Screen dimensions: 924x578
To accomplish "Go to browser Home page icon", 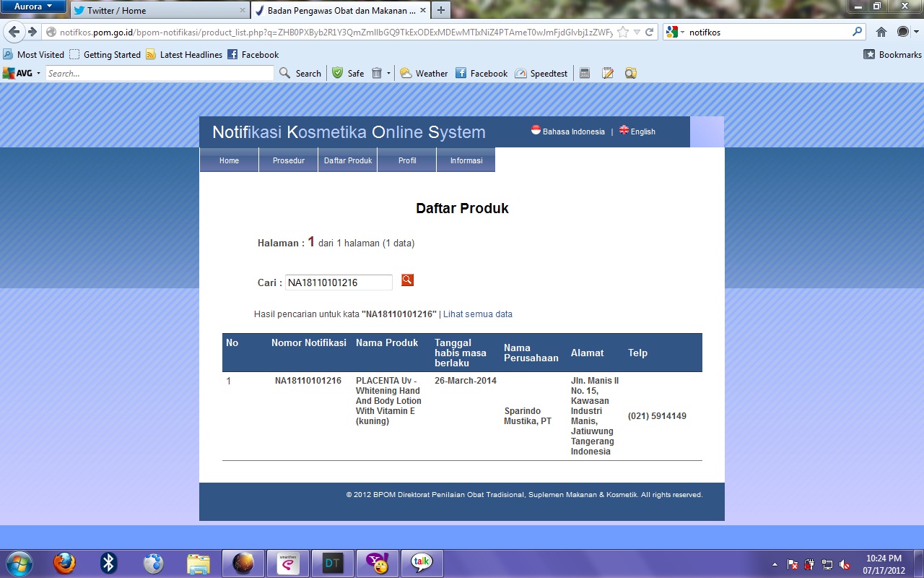I will click(x=881, y=32).
